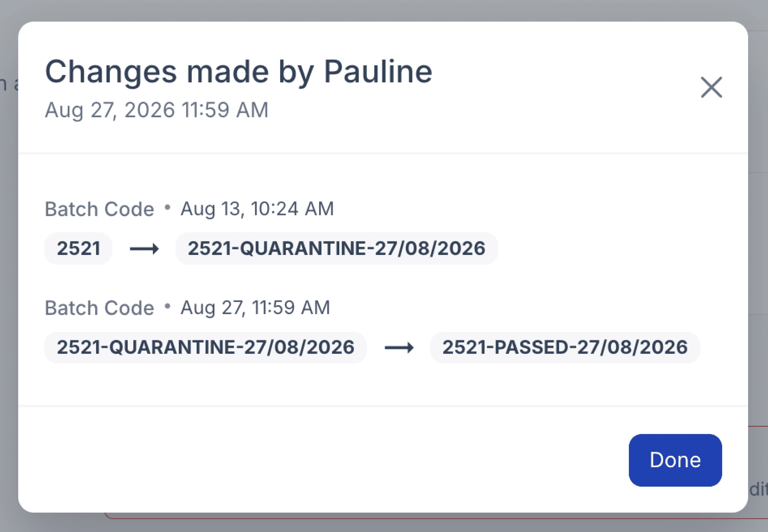
Task: Click the Batch Code label dated Aug 13
Action: (x=100, y=209)
